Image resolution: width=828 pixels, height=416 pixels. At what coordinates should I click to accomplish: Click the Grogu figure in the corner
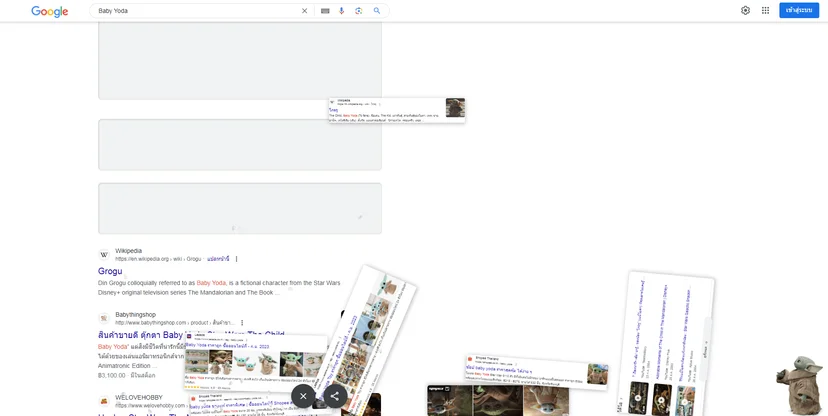[799, 384]
